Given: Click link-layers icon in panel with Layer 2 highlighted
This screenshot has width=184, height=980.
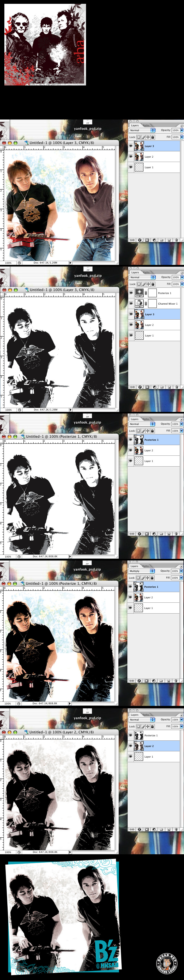Looking at the screenshot, I should point(132,829).
